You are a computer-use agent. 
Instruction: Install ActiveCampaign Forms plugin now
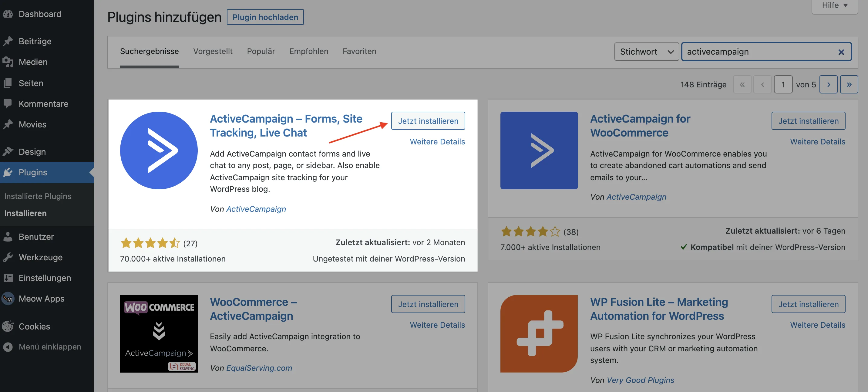pyautogui.click(x=428, y=121)
